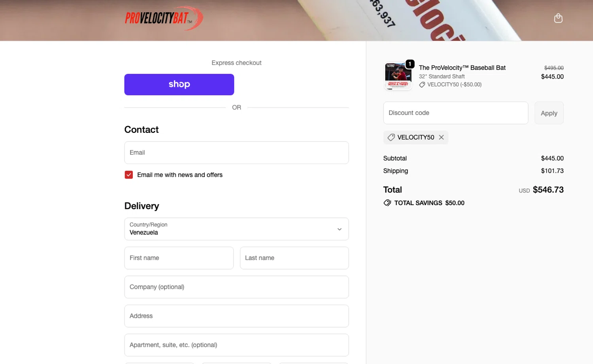The width and height of the screenshot is (593, 364).
Task: Uncheck Email me with news and offers
Action: point(129,175)
